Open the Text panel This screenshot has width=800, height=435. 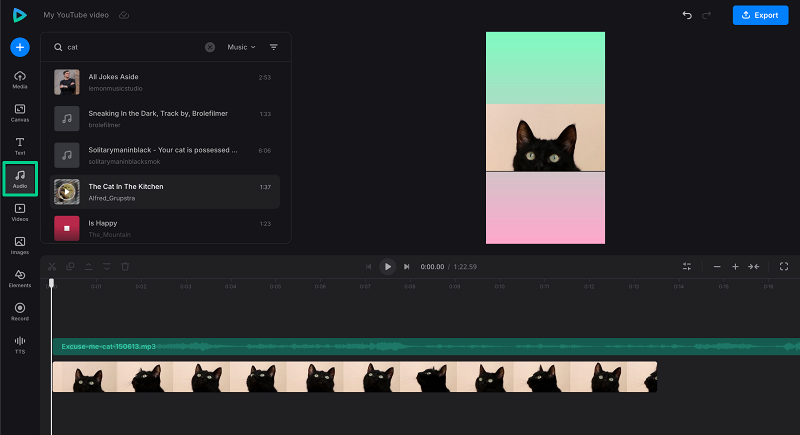(20, 146)
